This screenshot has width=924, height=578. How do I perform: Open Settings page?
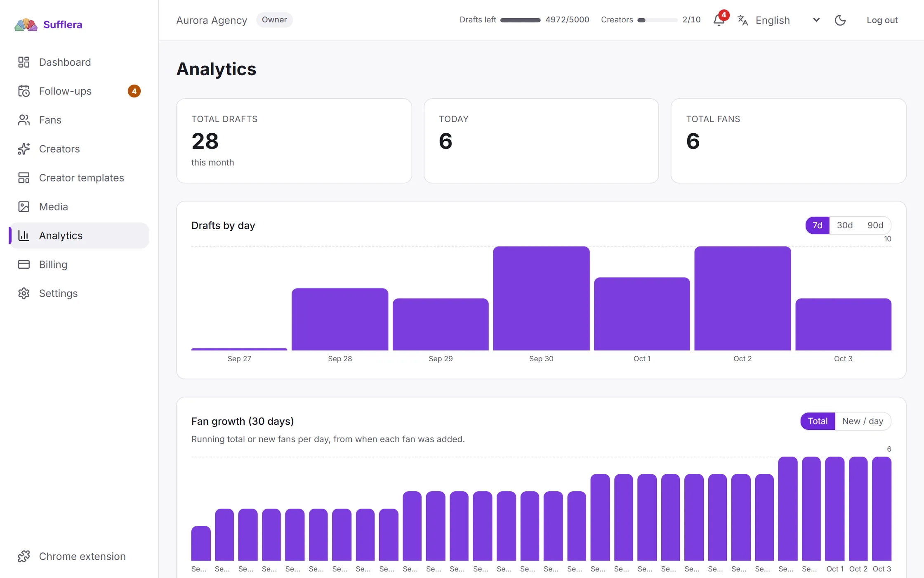pos(79,294)
